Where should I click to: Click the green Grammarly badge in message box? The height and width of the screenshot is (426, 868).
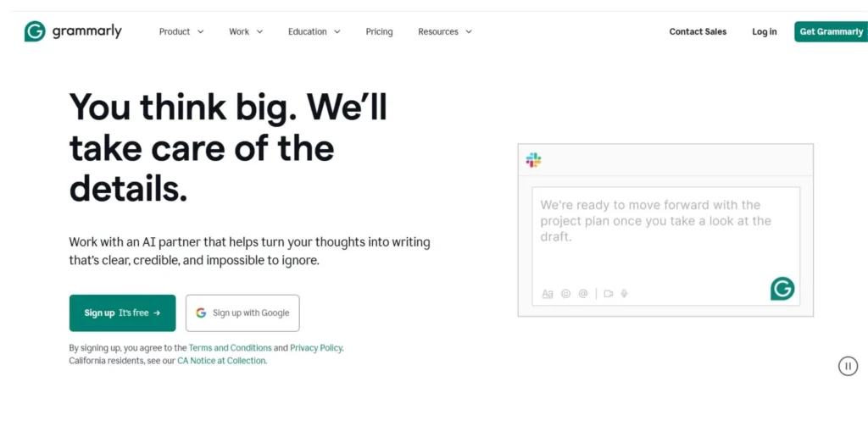[782, 288]
